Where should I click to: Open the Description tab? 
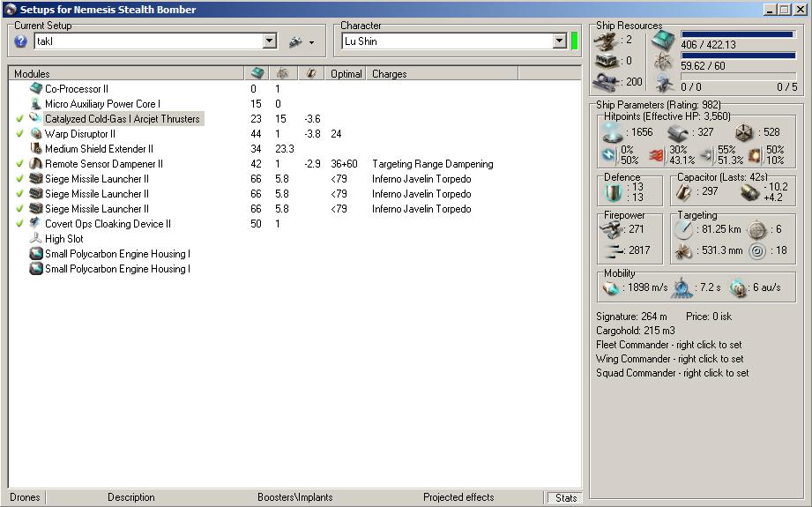(131, 497)
